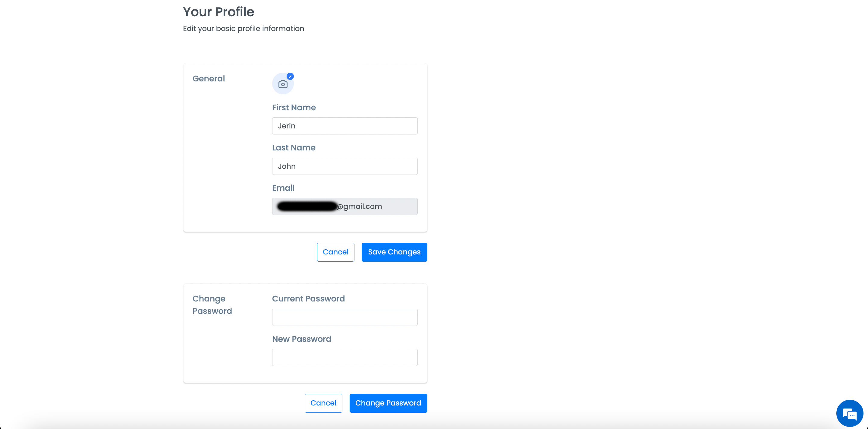This screenshot has height=429, width=868.
Task: Click Save Changes button
Action: 394,252
